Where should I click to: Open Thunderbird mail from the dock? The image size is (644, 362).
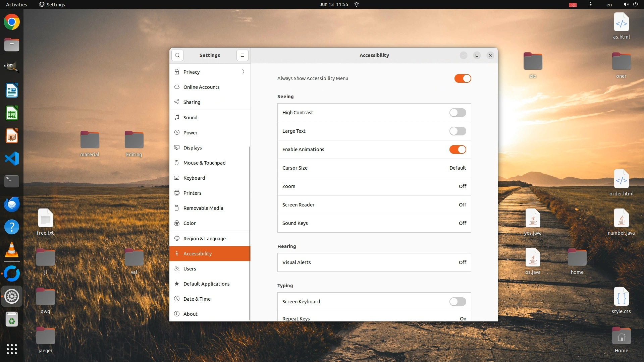pos(12,204)
